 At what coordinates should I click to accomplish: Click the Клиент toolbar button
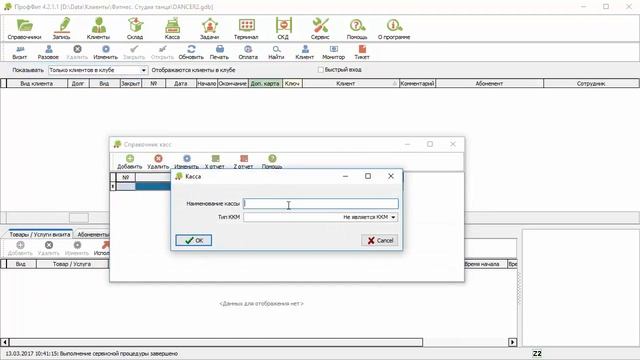tap(305, 53)
